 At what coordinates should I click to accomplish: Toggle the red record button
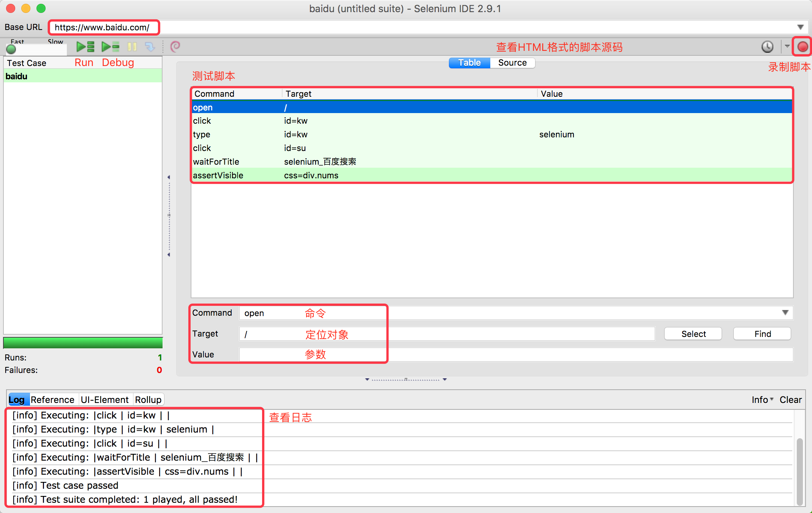(x=803, y=47)
